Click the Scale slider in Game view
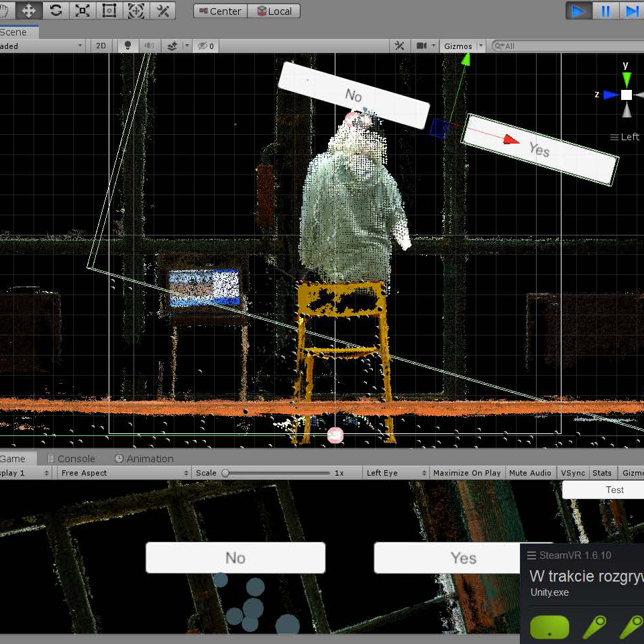 (276, 473)
